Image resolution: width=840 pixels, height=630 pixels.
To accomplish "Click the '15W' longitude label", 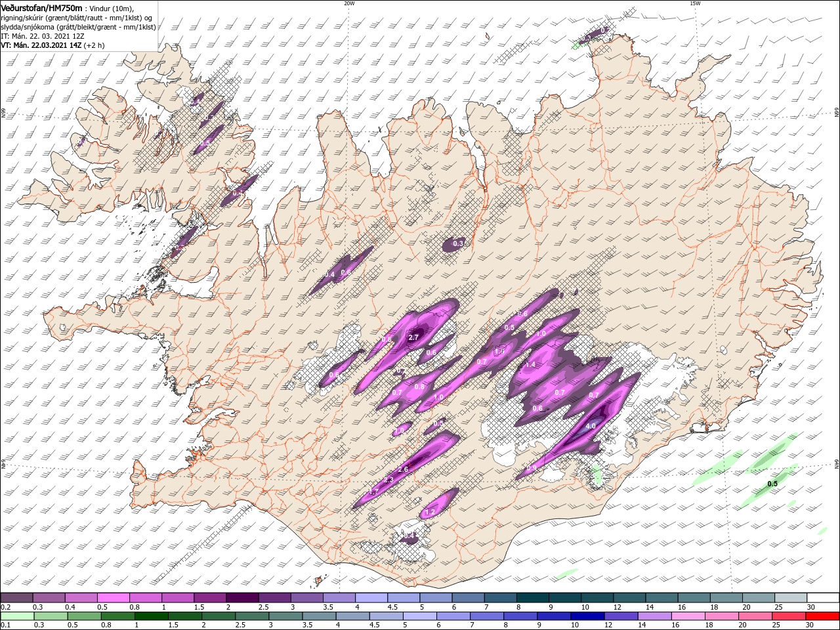I will coord(695,3).
